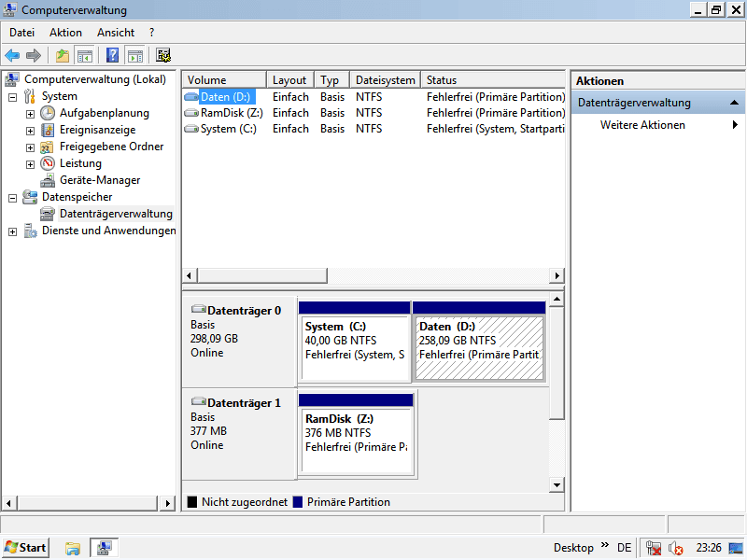This screenshot has width=747, height=560.
Task: Click the Dienste und Anwendungen icon
Action: pos(30,231)
